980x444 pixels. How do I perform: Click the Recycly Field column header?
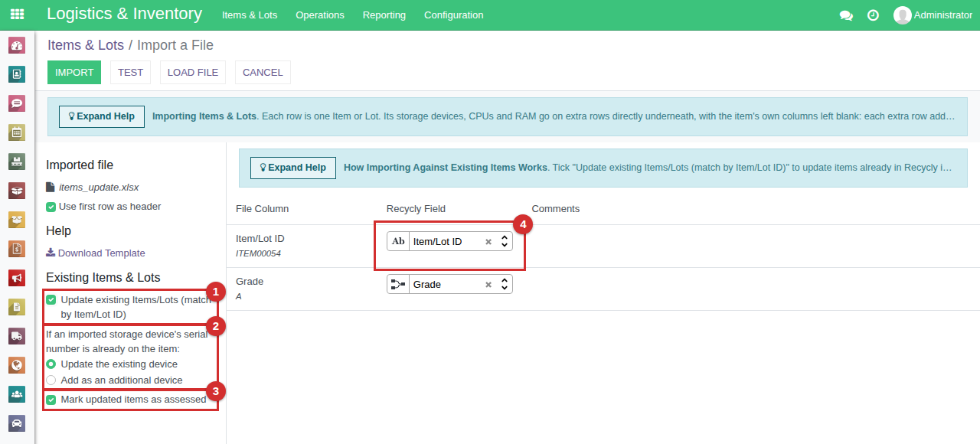[416, 209]
